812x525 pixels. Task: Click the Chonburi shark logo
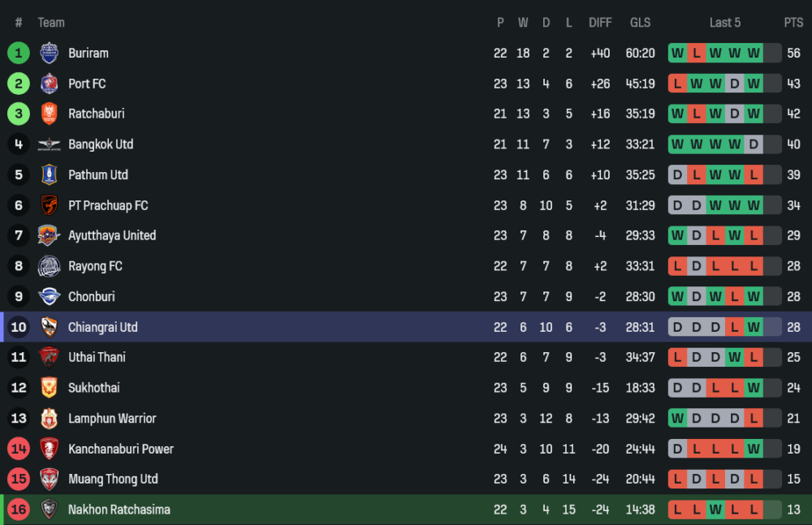click(x=49, y=297)
